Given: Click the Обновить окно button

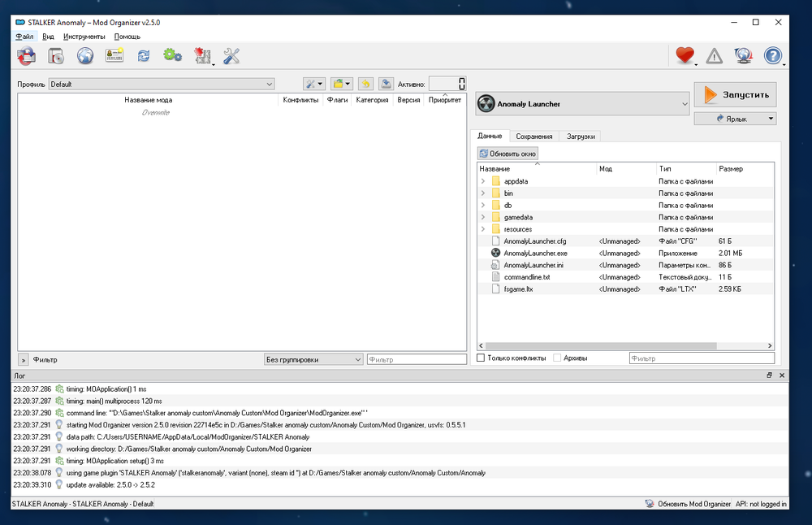Looking at the screenshot, I should [508, 153].
